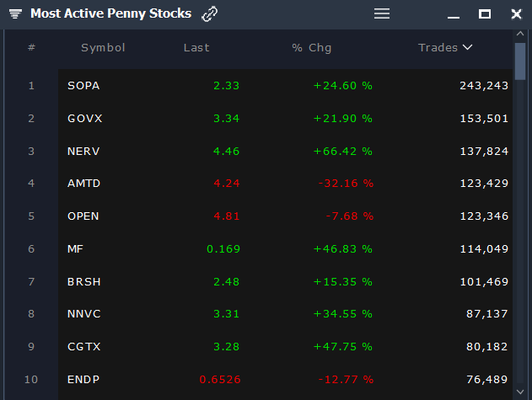Click SOPA last price 2.33
Screen dimensions: 532x400
226,86
